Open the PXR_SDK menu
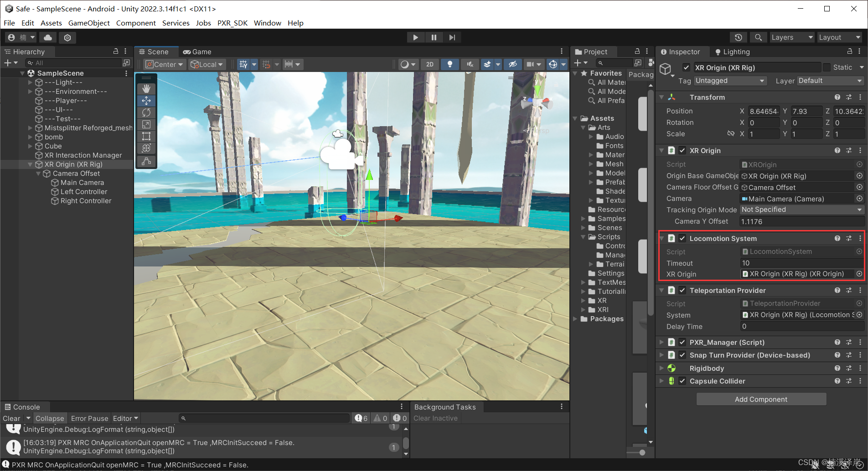The width and height of the screenshot is (868, 471). 232,23
